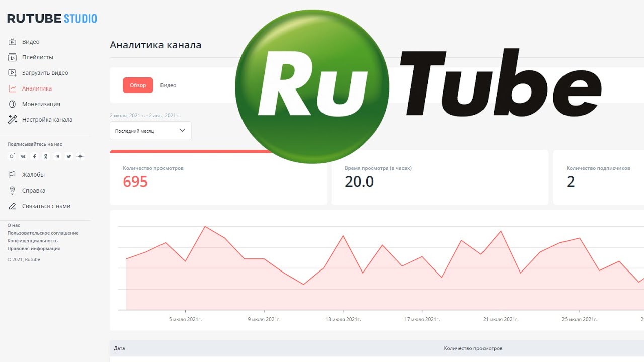Open the Монетизация icon in sidebar
The width and height of the screenshot is (644, 362).
[x=13, y=104]
